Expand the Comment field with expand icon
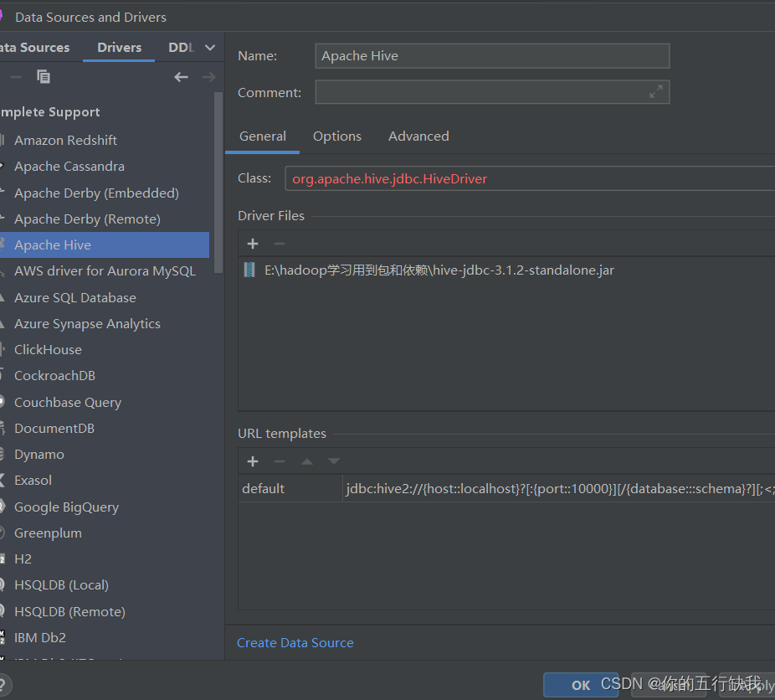775x700 pixels. pos(656,91)
